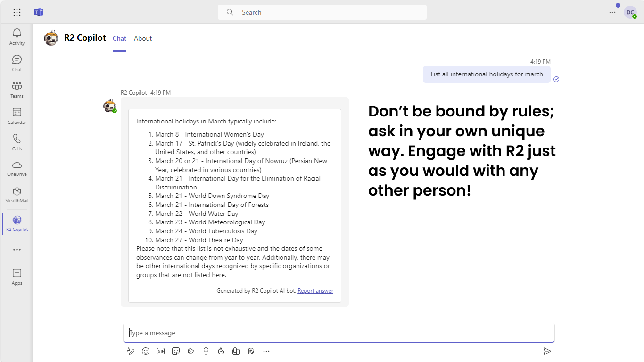
Task: Open Settings and more ellipsis at top right
Action: 612,12
